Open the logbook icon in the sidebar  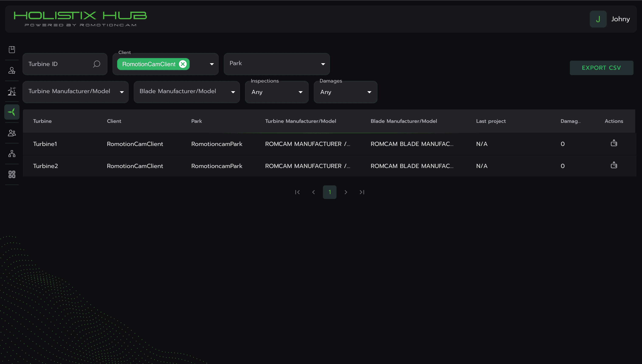coord(12,49)
